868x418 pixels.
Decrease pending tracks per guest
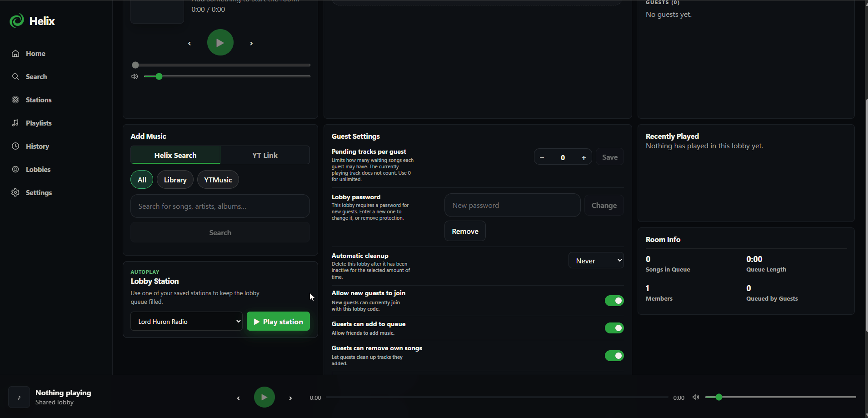point(542,157)
